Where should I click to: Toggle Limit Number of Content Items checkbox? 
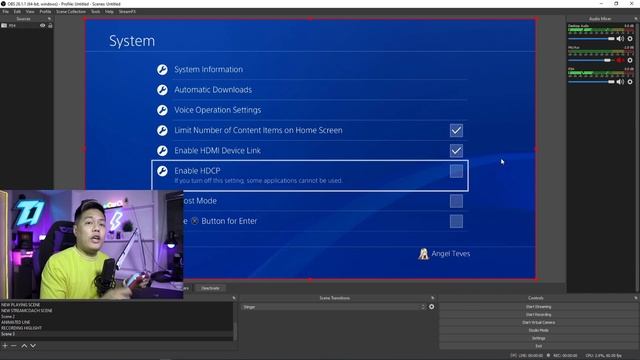(x=456, y=131)
